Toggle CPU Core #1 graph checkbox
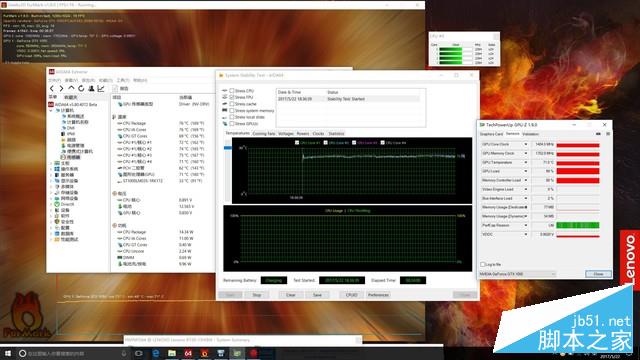This screenshot has width=640, height=360. pyautogui.click(x=297, y=143)
